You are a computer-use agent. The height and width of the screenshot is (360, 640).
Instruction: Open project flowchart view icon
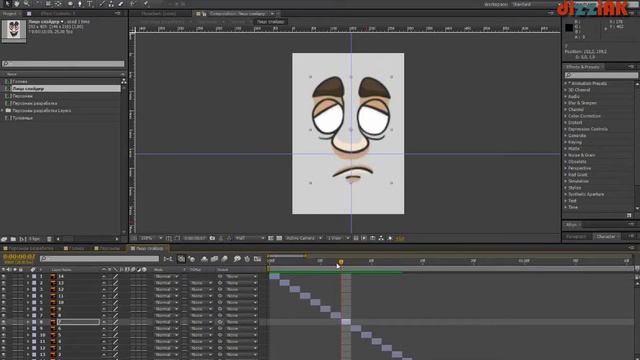click(x=124, y=81)
